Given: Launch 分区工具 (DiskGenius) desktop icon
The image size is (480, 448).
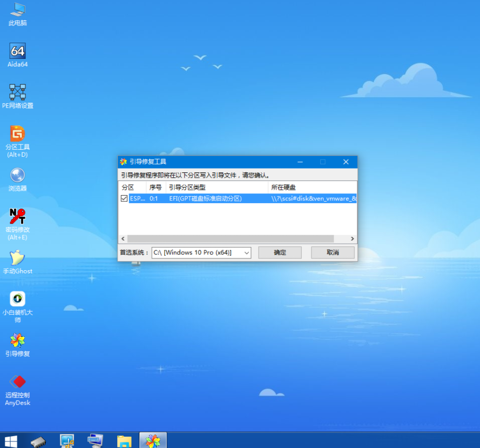Looking at the screenshot, I should pos(18,133).
